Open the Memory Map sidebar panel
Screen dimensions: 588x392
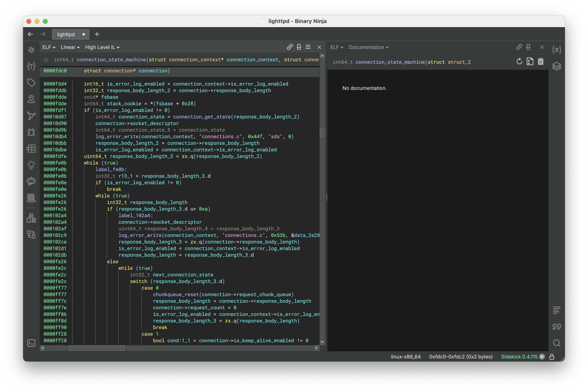[x=31, y=149]
